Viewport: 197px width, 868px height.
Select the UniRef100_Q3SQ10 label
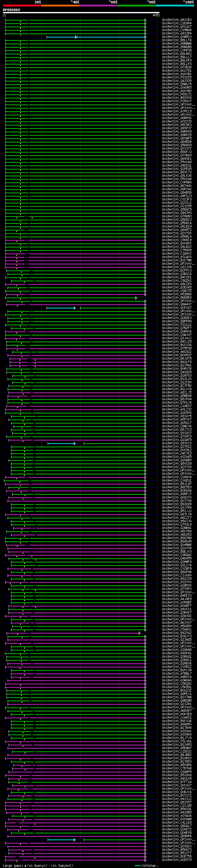176,846
